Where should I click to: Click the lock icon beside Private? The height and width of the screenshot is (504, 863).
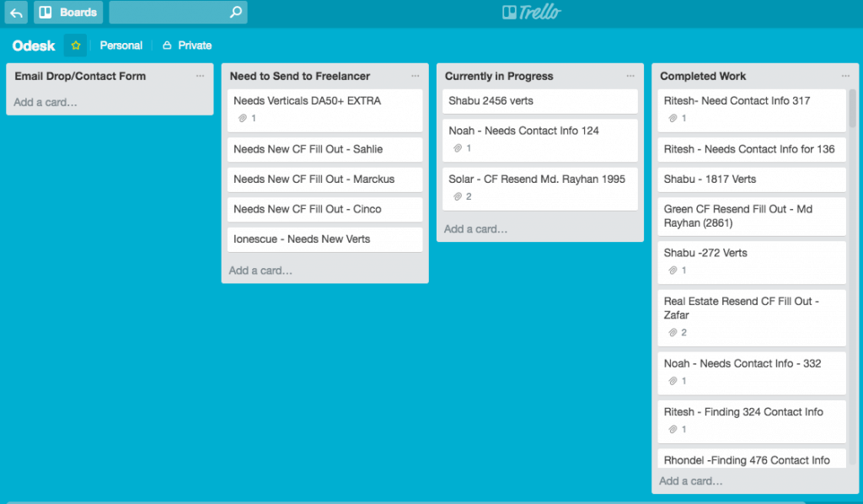point(167,46)
